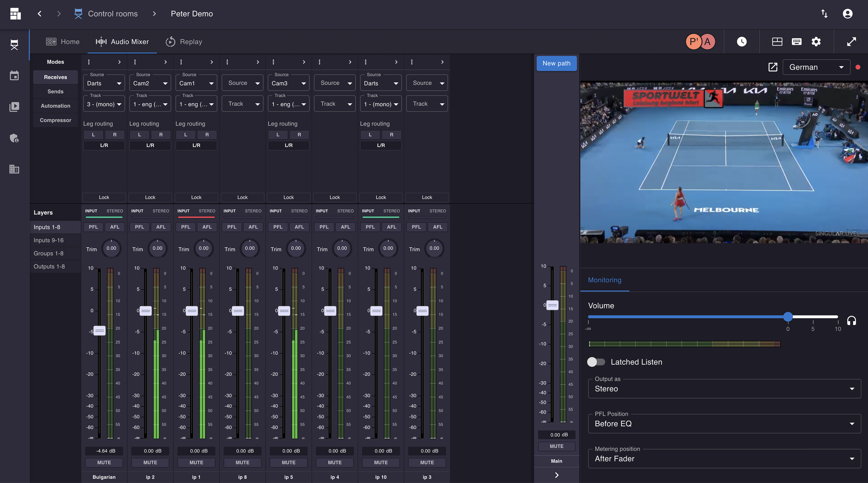Mute the Bulgarian channel
The height and width of the screenshot is (483, 868).
click(x=104, y=463)
